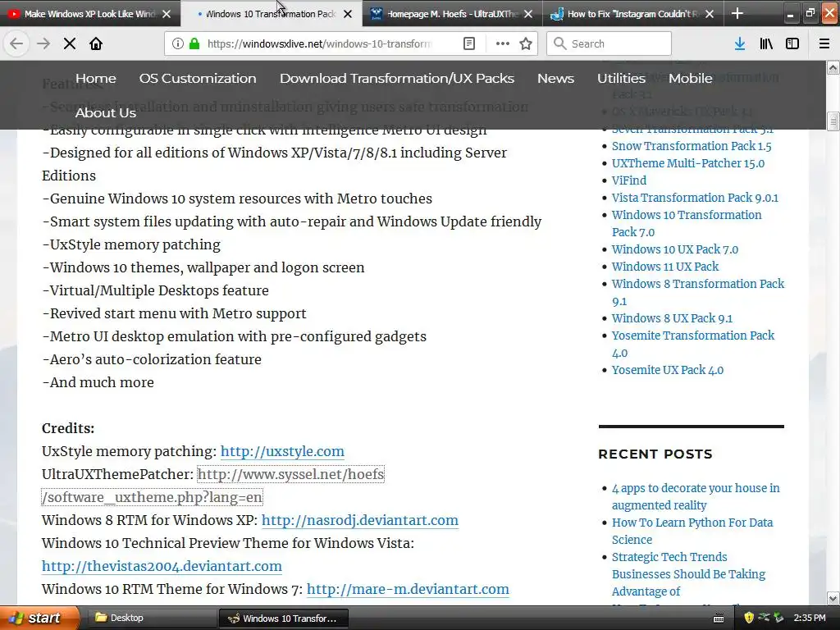
Task: Follow the nasrodj.deviantart.com link
Action: (360, 521)
